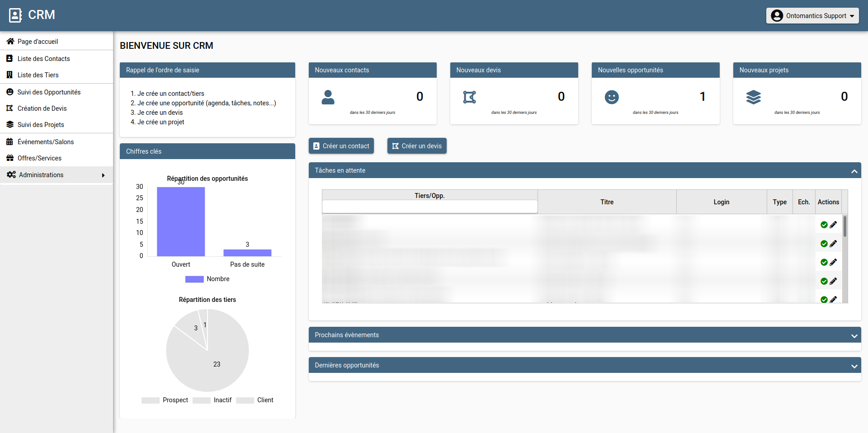Toggle the Prospect legend swatch in pie chart

pos(151,400)
